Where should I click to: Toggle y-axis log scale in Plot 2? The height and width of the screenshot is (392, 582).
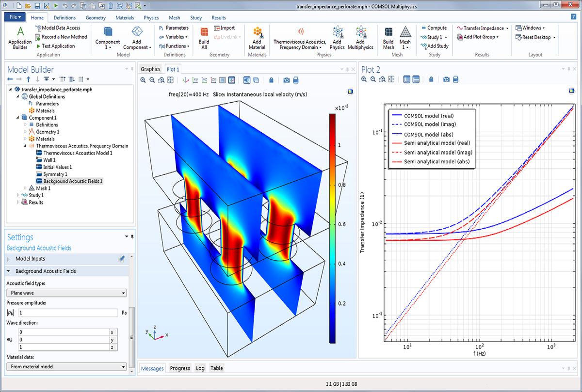click(416, 79)
